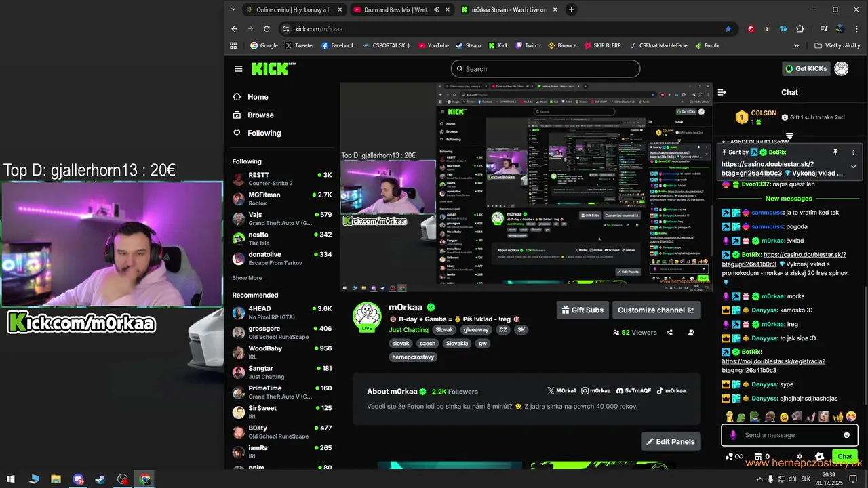Open the Twitch bookmark
This screenshot has height=488, width=868.
click(x=528, y=46)
